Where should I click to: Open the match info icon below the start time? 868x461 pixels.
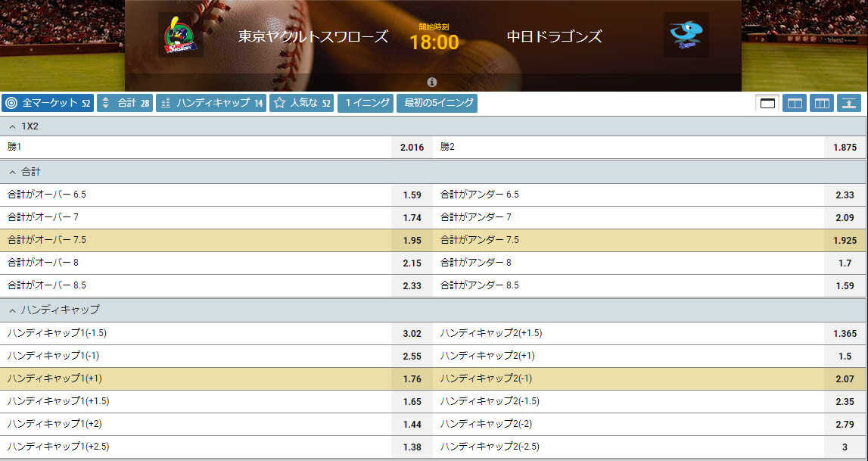click(432, 83)
